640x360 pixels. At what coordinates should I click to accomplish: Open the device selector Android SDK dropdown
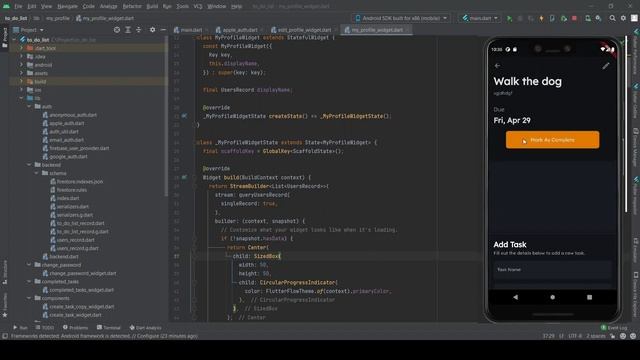click(402, 18)
